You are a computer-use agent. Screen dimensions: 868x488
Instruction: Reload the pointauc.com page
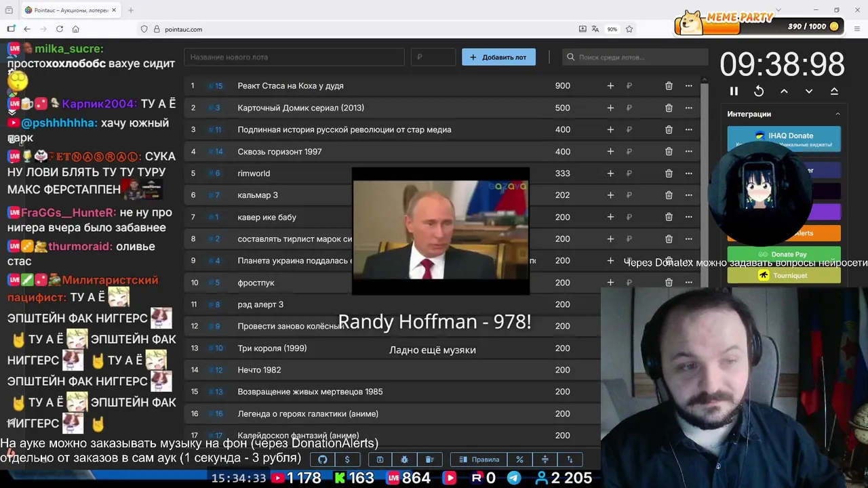click(60, 29)
